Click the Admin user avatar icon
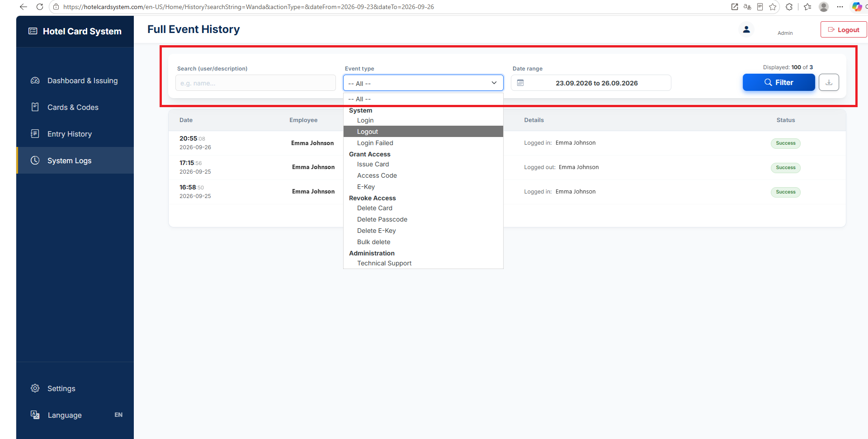868x439 pixels. pyautogui.click(x=746, y=29)
